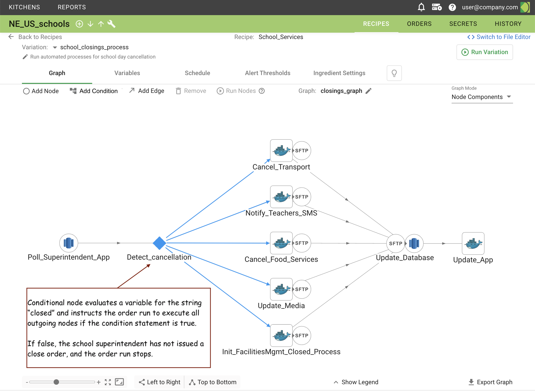Select the Detect_cancellation diamond condition node

(159, 243)
